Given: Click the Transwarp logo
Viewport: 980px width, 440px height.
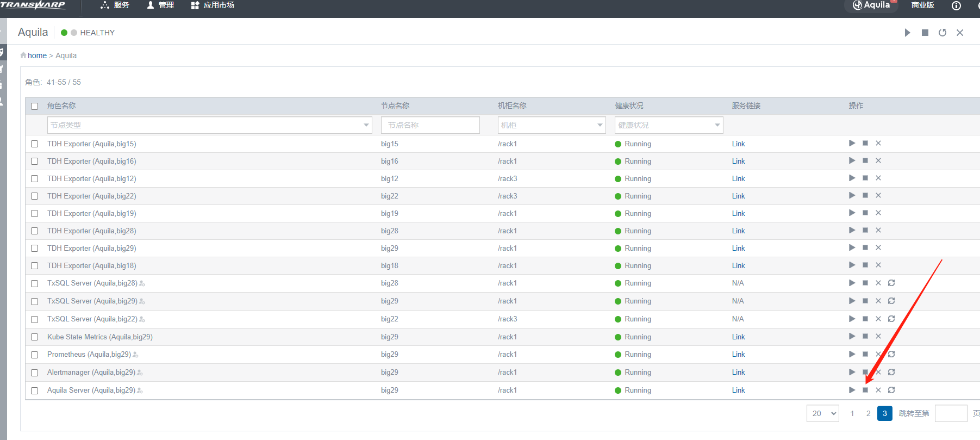Looking at the screenshot, I should (33, 5).
